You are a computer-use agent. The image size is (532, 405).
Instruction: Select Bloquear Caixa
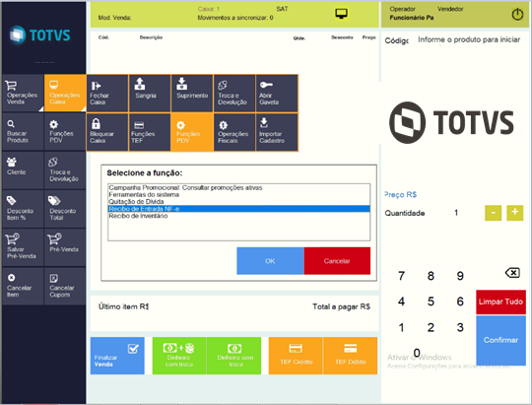coord(107,132)
